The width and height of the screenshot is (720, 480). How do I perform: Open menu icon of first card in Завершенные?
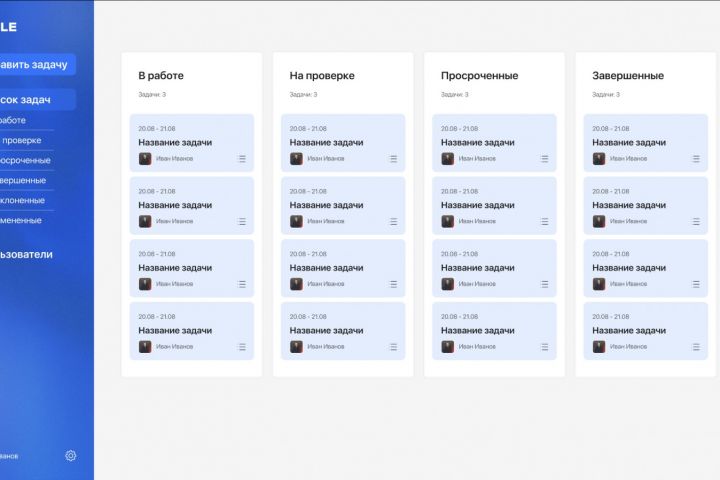696,159
